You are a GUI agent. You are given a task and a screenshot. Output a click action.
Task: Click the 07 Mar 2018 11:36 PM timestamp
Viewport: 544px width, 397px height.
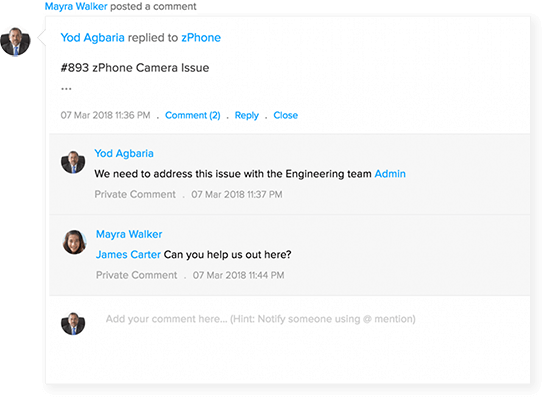click(105, 115)
